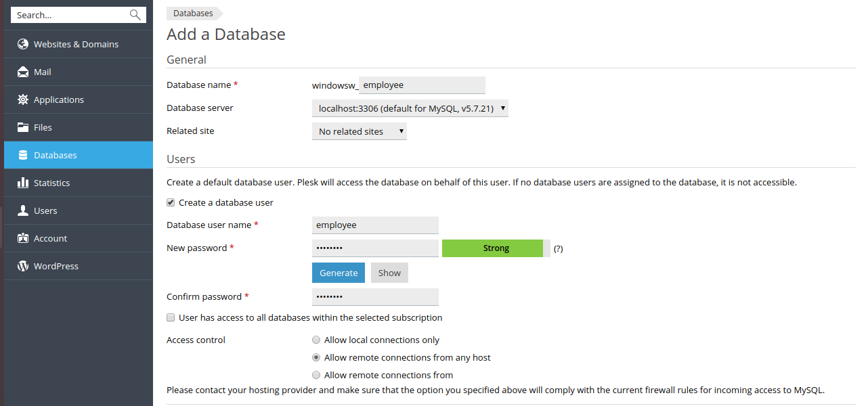
Task: Click the Websites & Domains globe icon
Action: pyautogui.click(x=23, y=45)
